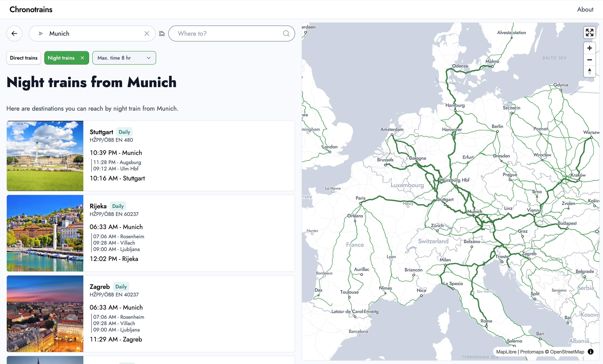603x364 pixels.
Task: Select the Rijeka night train card
Action: pyautogui.click(x=188, y=233)
